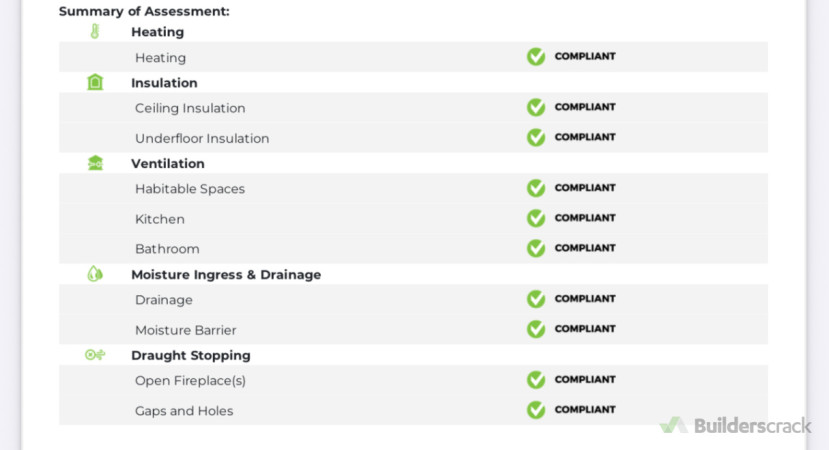Click green checkmark for Bathroom row
Viewport: 829px width, 450px height.
pyautogui.click(x=536, y=248)
